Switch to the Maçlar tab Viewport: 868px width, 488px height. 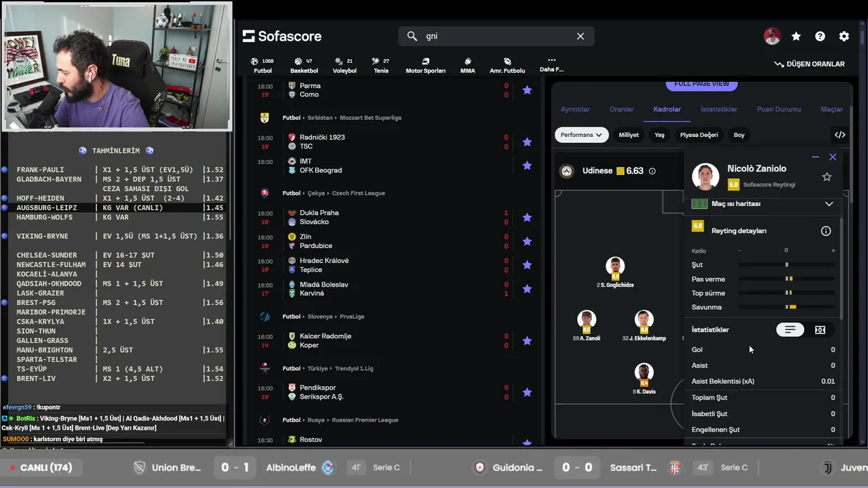point(831,109)
